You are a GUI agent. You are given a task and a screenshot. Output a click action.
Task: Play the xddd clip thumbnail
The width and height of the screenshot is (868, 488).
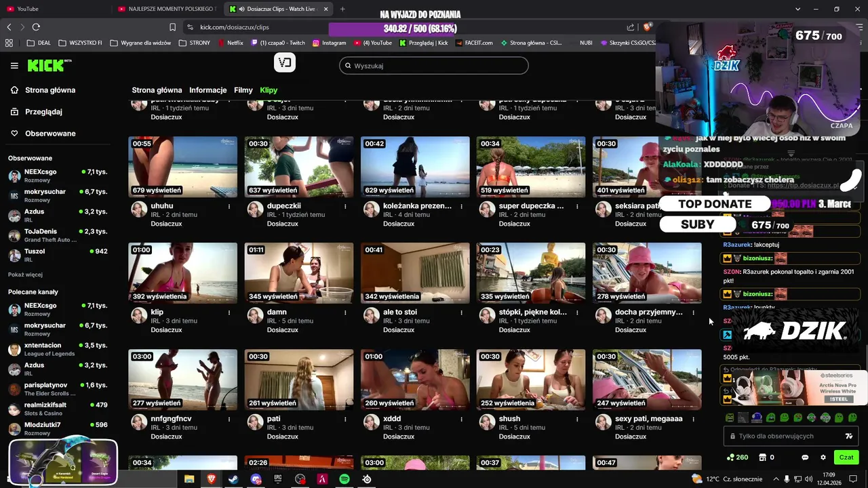415,380
